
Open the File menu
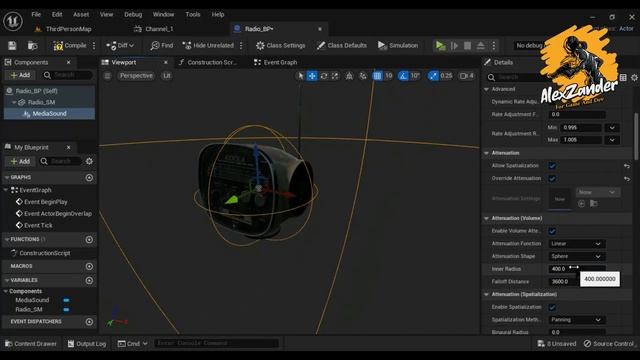click(x=36, y=14)
